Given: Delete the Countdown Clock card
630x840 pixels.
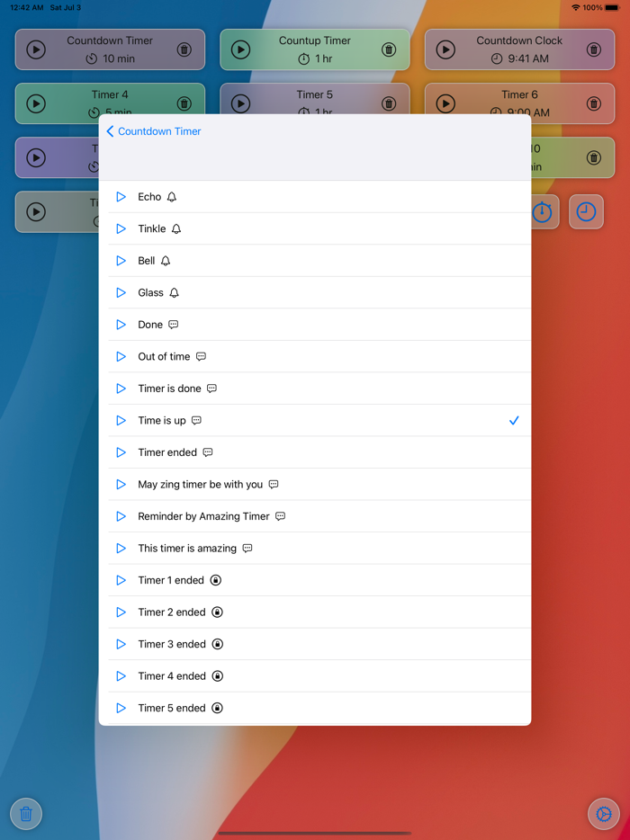Looking at the screenshot, I should (593, 49).
